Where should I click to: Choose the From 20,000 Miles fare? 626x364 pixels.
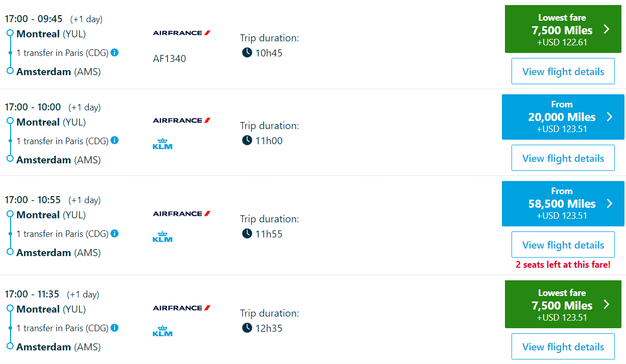tap(563, 117)
